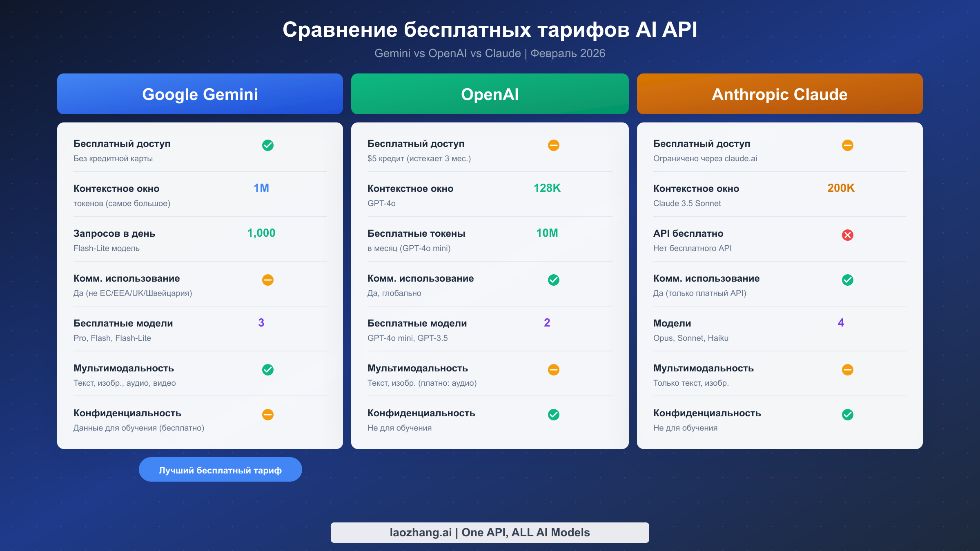The height and width of the screenshot is (551, 980).
Task: Click the Лучший бесплатный тариф button
Action: coord(220,469)
